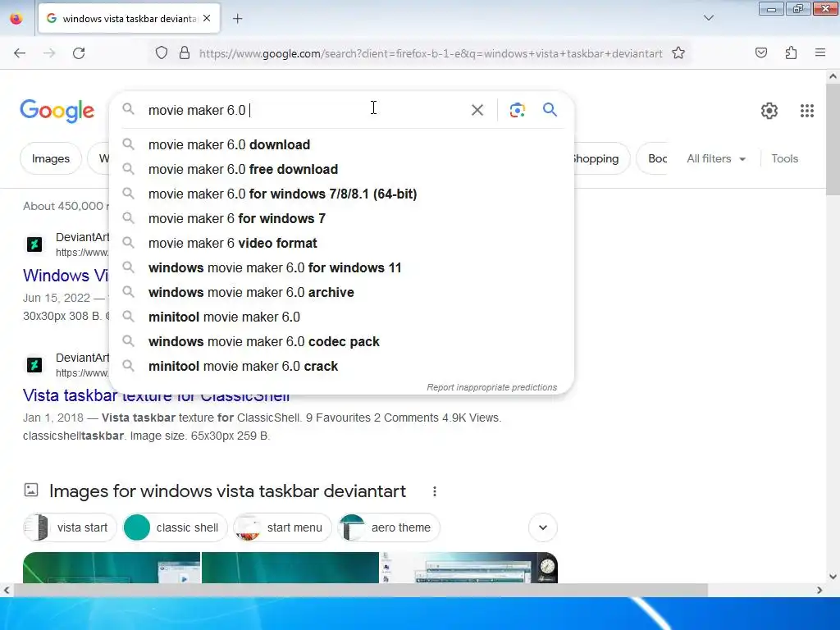Clear the search box text
840x630 pixels.
[477, 110]
